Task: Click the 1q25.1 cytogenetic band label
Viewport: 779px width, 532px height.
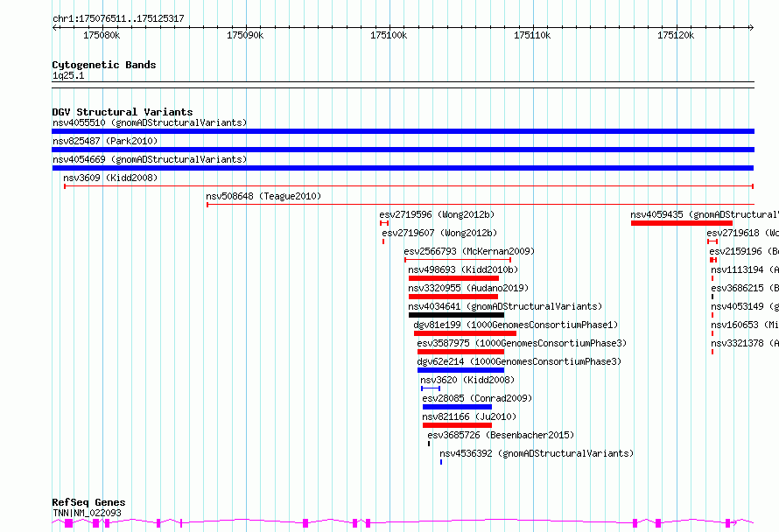Action: point(68,75)
